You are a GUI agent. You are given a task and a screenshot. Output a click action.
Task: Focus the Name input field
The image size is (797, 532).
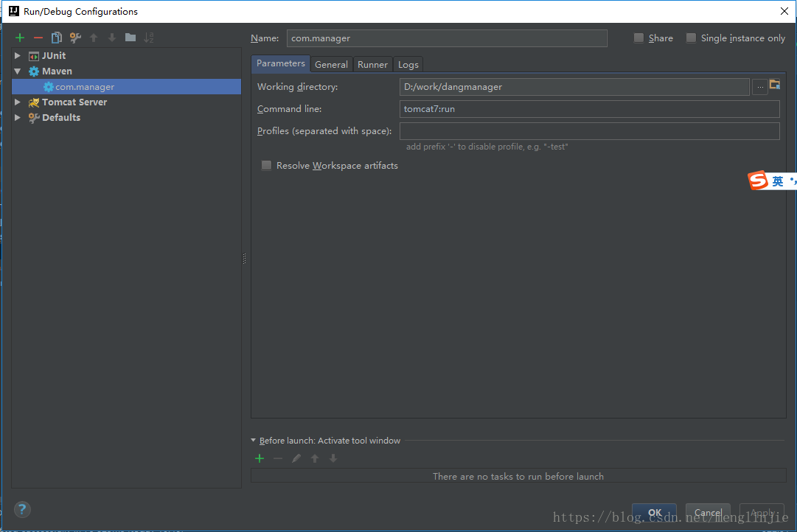[x=447, y=38]
